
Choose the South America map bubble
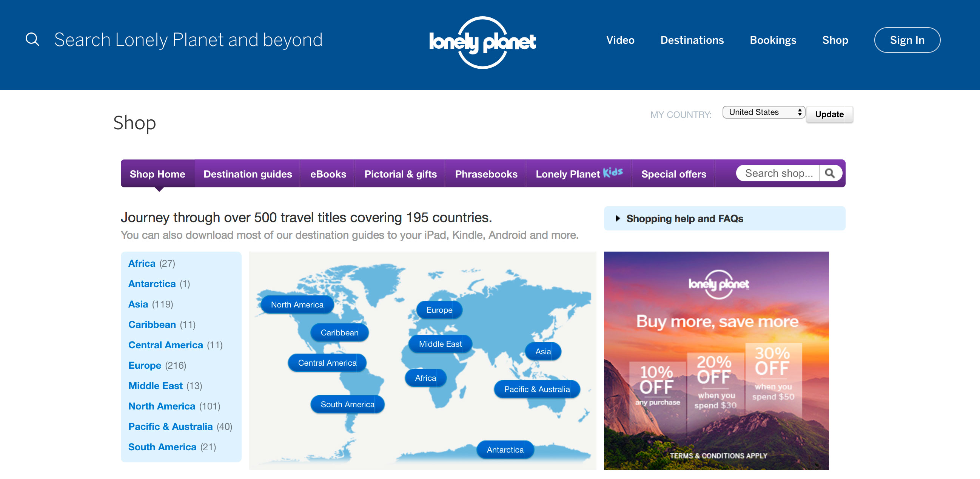point(347,404)
